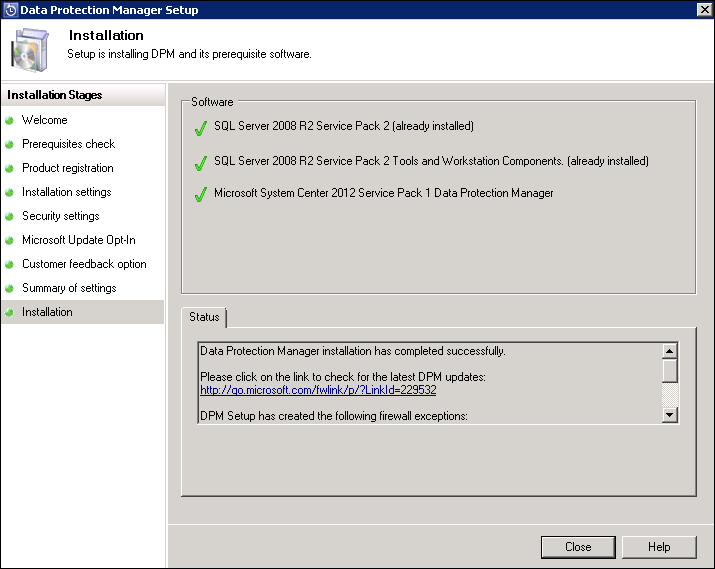
Task: Select the Microsoft Update Opt-In stage
Action: 79,240
